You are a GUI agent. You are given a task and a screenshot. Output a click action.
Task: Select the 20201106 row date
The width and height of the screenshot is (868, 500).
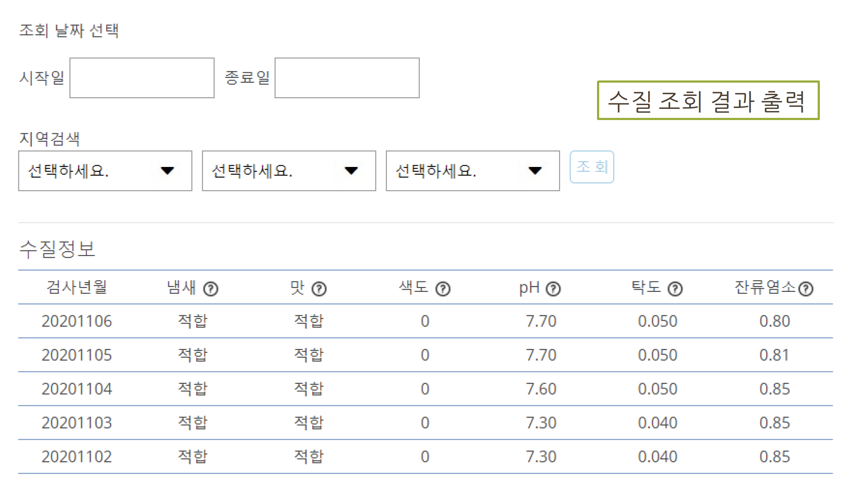77,321
